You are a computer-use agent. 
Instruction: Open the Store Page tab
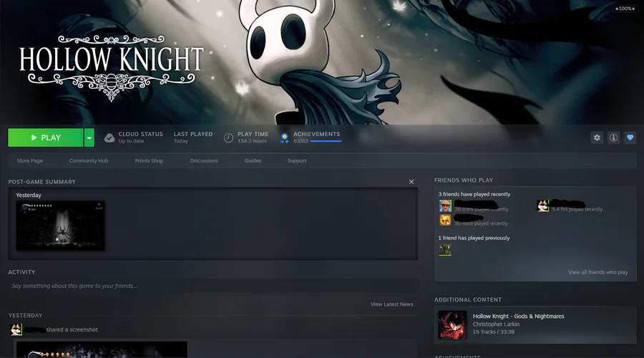(x=29, y=160)
